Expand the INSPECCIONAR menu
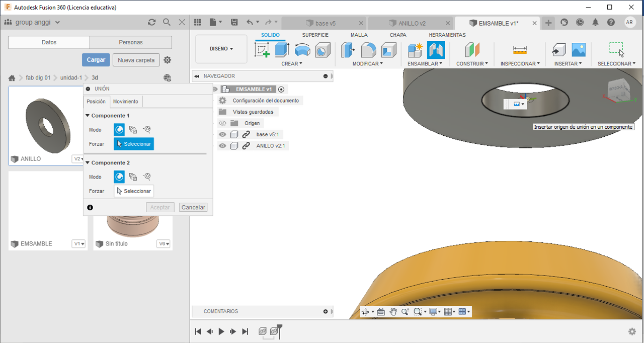The width and height of the screenshot is (644, 343). [520, 64]
